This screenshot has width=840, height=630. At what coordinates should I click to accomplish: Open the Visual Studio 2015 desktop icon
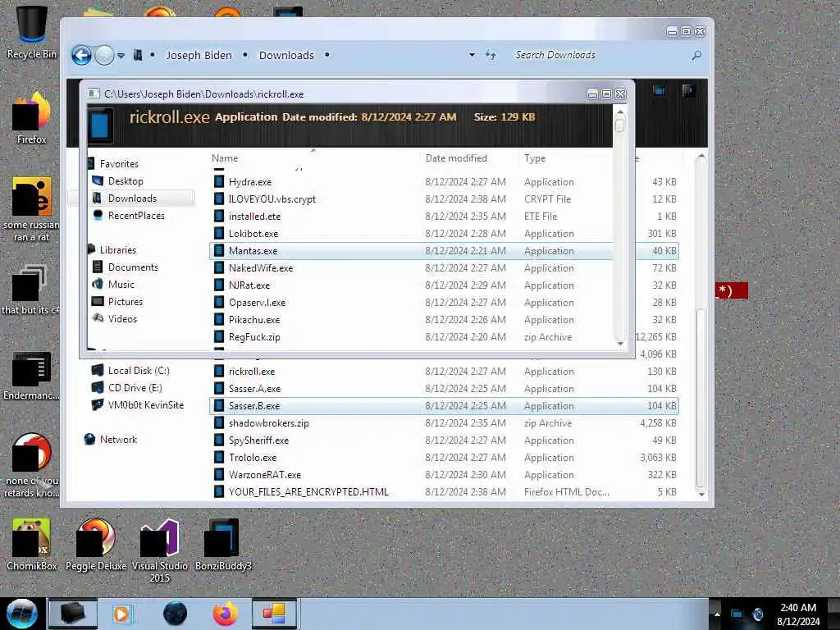click(160, 550)
